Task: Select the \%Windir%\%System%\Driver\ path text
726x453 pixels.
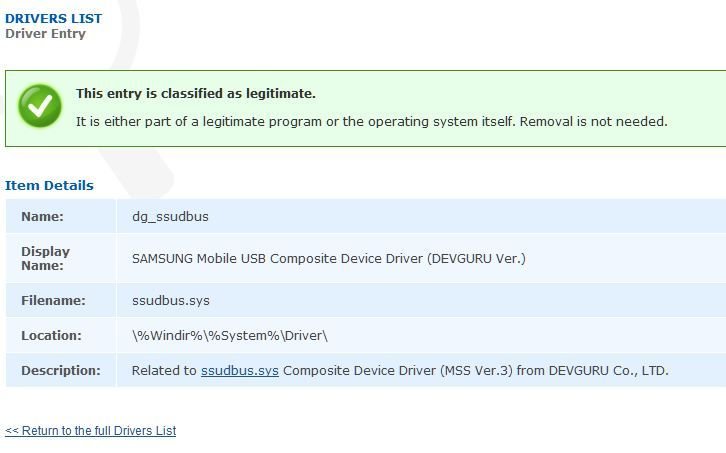Action: tap(230, 335)
